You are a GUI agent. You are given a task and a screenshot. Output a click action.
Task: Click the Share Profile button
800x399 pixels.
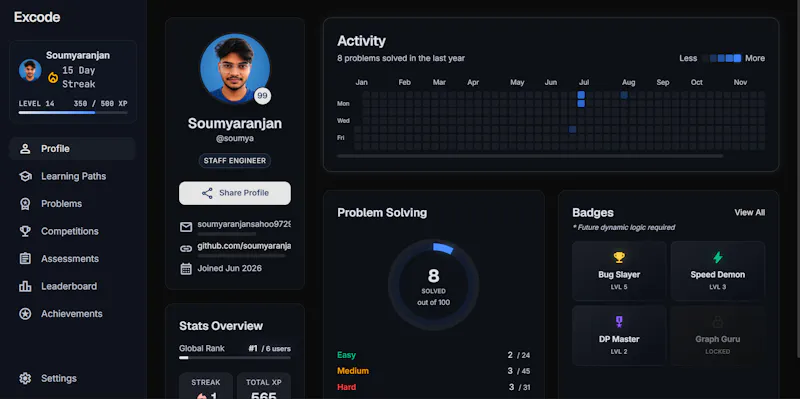click(x=235, y=193)
